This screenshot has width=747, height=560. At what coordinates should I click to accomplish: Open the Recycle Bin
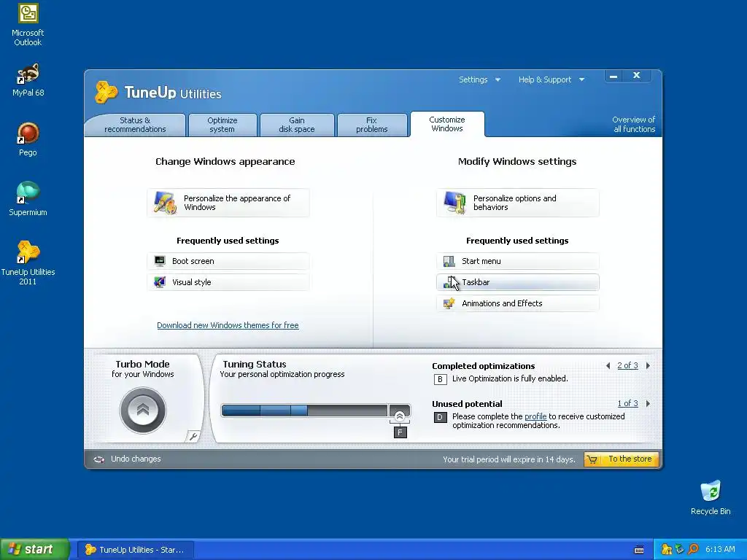click(x=711, y=498)
